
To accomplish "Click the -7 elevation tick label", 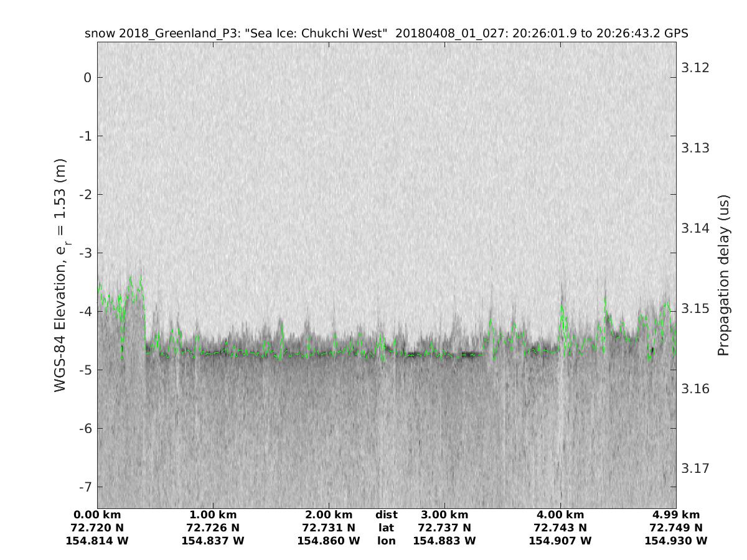I will pos(85,487).
